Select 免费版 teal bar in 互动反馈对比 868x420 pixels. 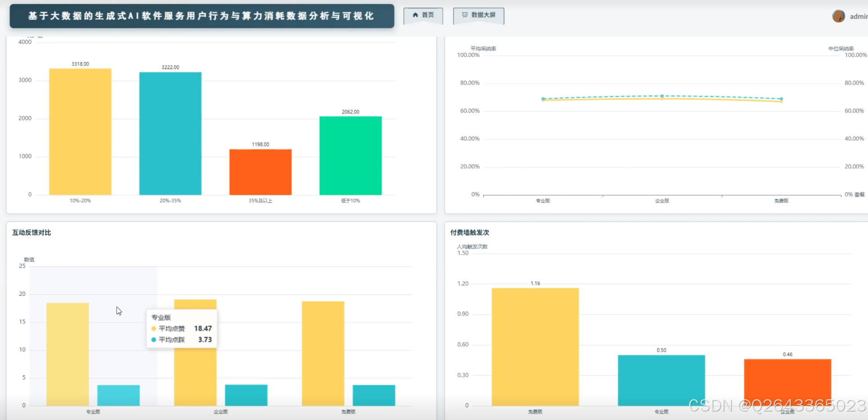(374, 396)
